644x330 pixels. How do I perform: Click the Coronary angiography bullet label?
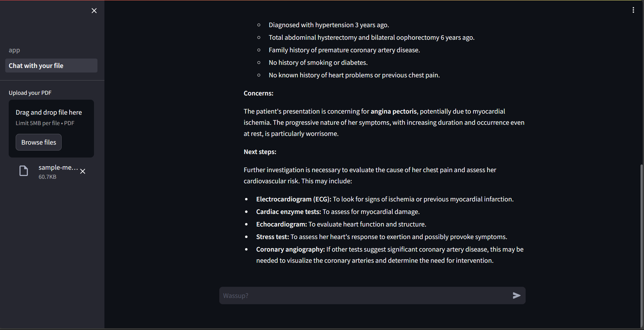tap(290, 250)
